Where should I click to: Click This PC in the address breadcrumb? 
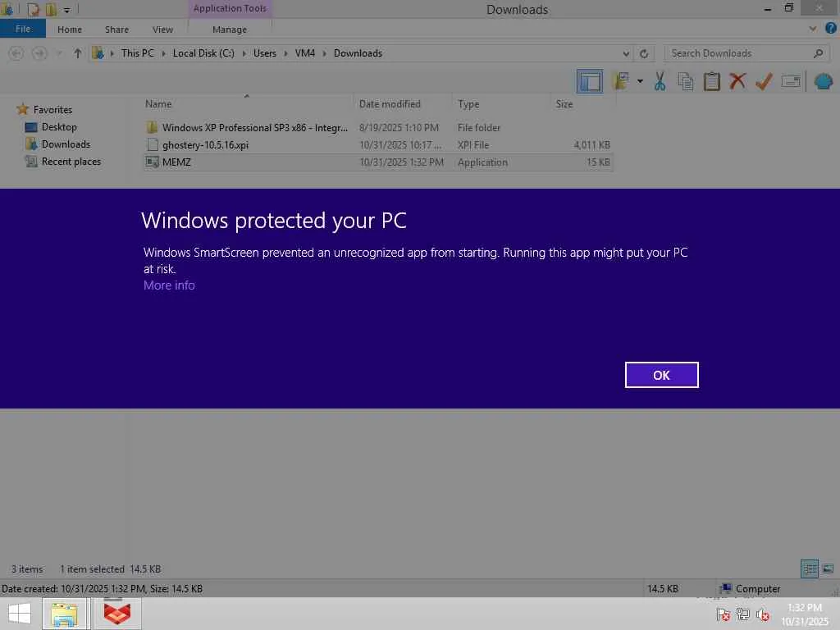[137, 53]
